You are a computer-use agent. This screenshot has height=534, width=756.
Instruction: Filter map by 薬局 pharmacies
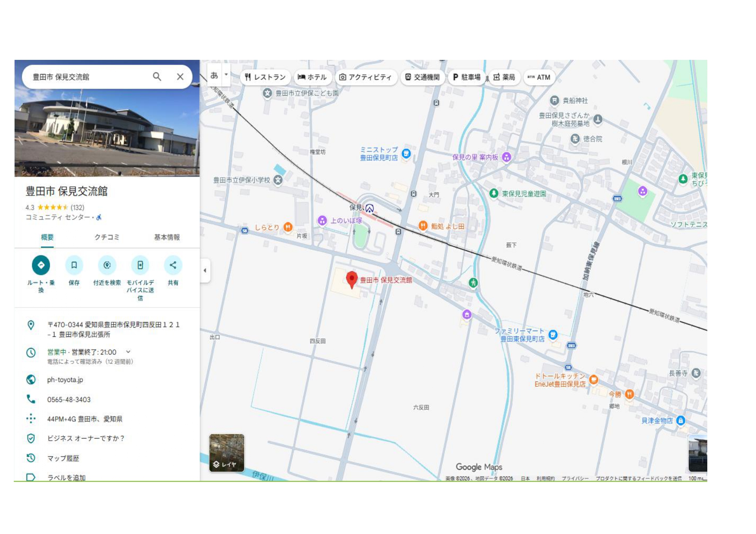(505, 77)
